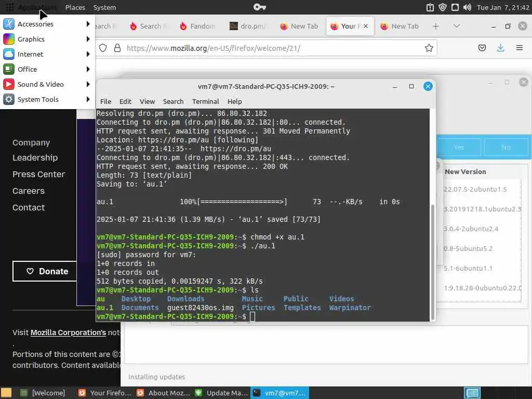Click the clock showing Tue Jan 7, 21:42
532x399 pixels.
[x=503, y=7]
